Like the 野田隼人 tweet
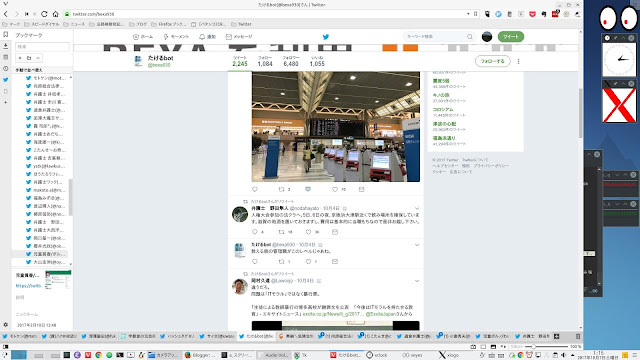 coord(309,232)
